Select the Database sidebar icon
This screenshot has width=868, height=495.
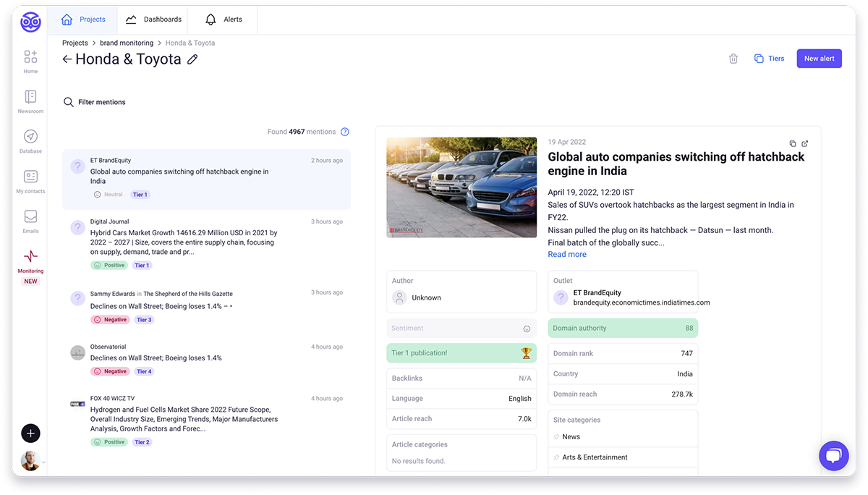pyautogui.click(x=30, y=140)
